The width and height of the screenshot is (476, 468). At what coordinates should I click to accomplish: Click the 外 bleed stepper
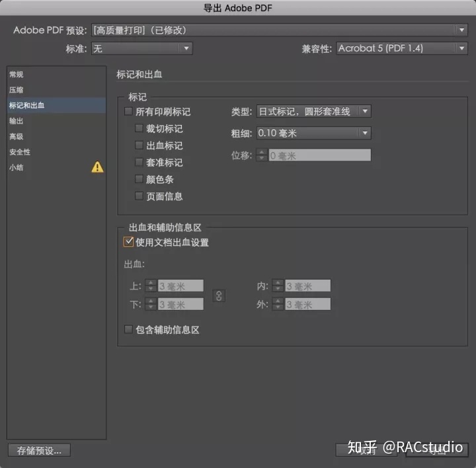[278, 304]
